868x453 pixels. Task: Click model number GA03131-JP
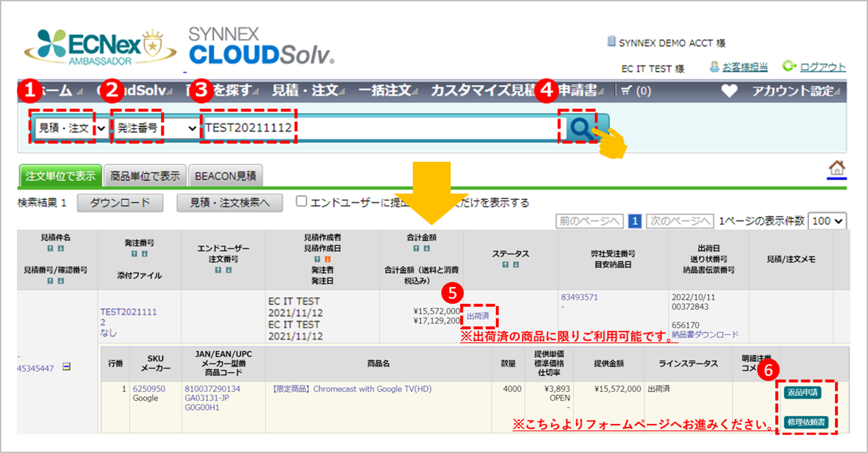(x=207, y=398)
